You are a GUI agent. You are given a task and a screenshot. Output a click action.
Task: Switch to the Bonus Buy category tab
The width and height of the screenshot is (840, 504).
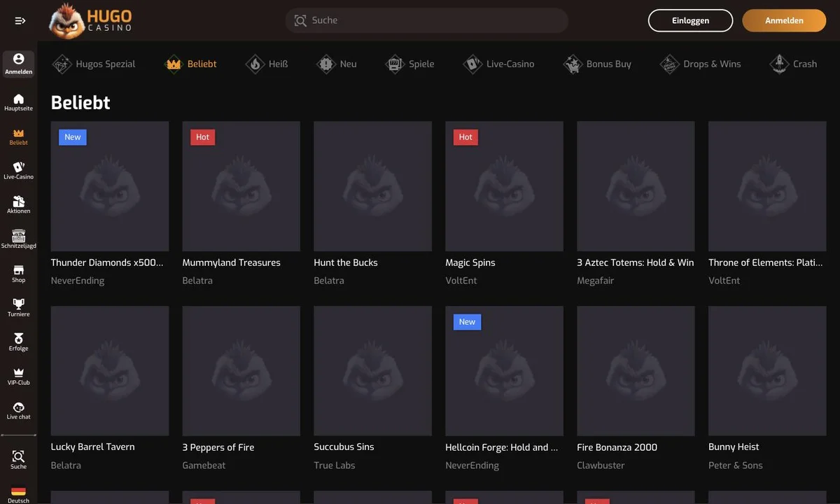[597, 64]
